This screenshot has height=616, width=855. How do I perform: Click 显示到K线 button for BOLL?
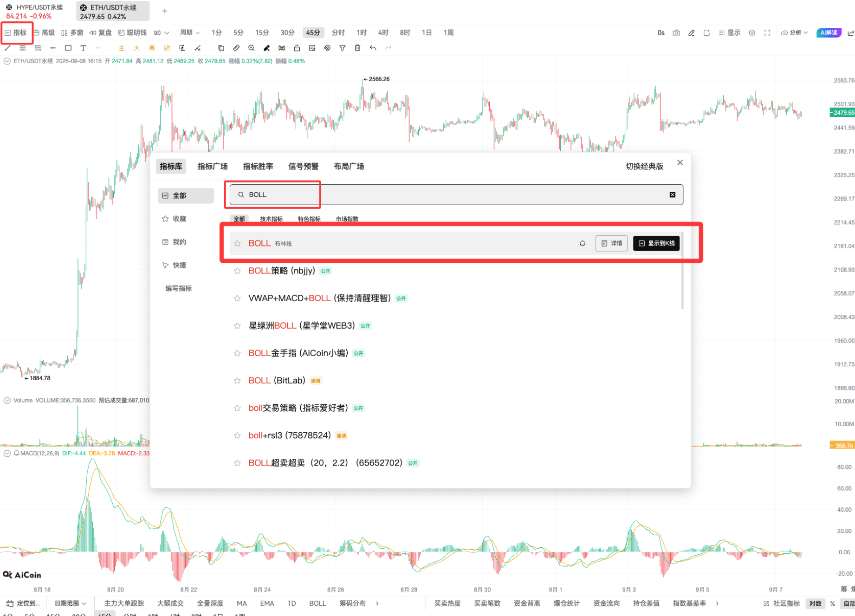656,243
